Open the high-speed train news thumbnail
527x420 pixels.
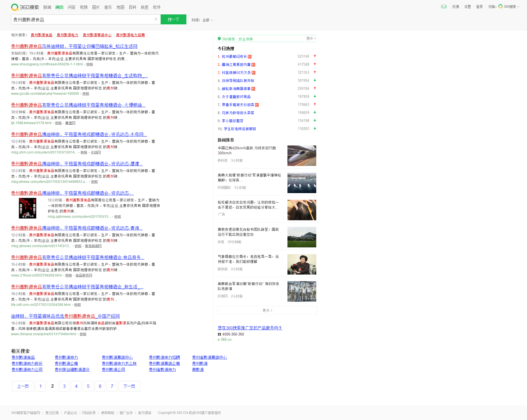pos(302,156)
